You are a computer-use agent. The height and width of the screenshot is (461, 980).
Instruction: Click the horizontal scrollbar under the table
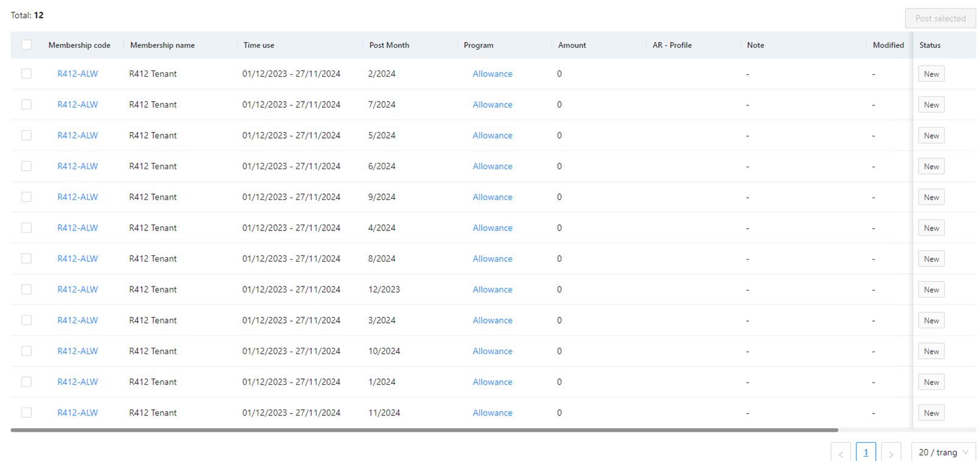tap(424, 430)
